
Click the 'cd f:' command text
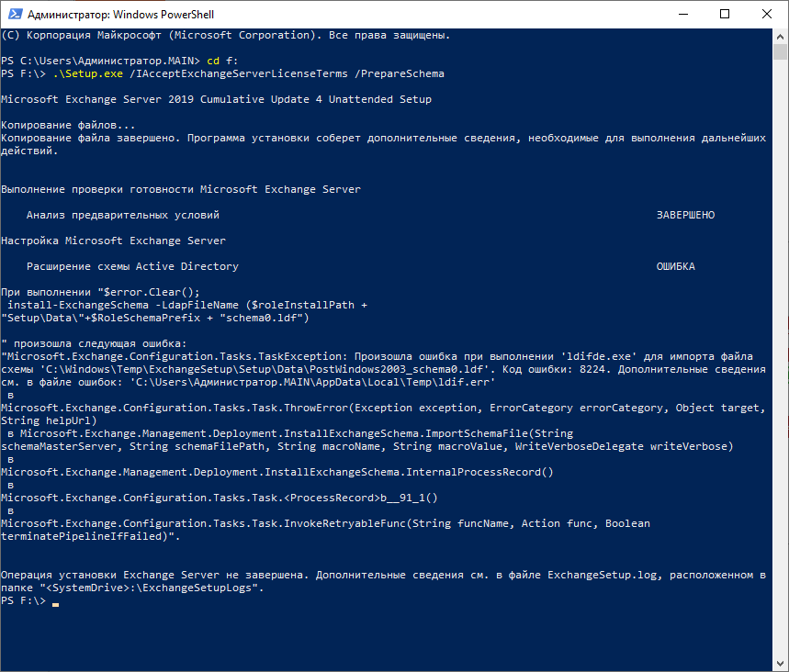(x=222, y=61)
